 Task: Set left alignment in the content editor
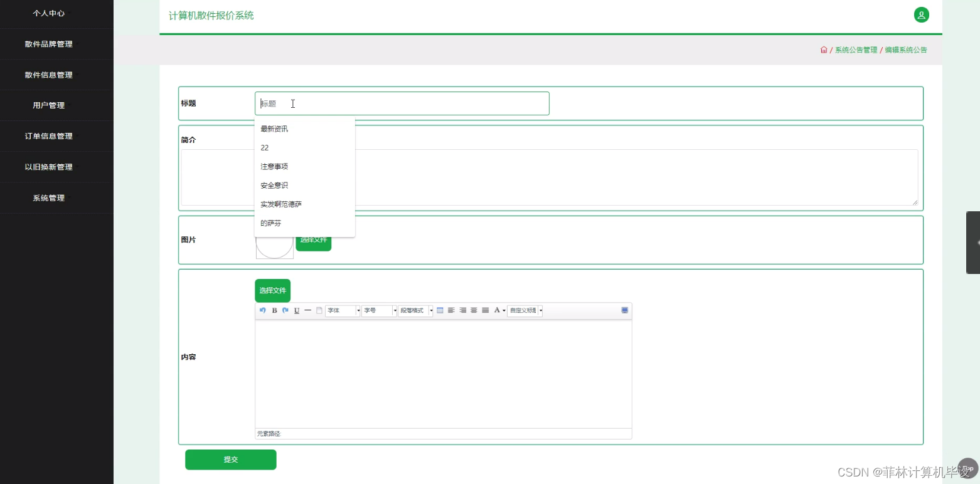click(450, 310)
